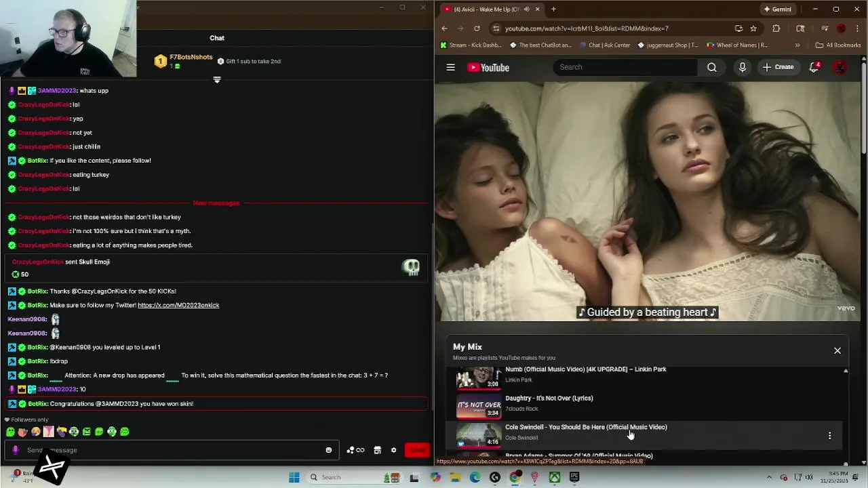
Task: Open The best ChatBot bookmark
Action: click(540, 45)
